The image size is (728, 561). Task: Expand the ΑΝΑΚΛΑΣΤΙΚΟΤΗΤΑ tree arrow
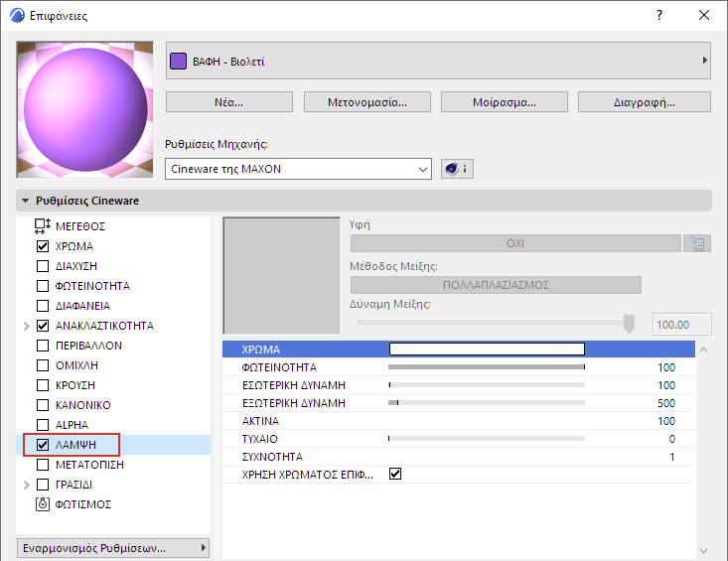click(27, 327)
